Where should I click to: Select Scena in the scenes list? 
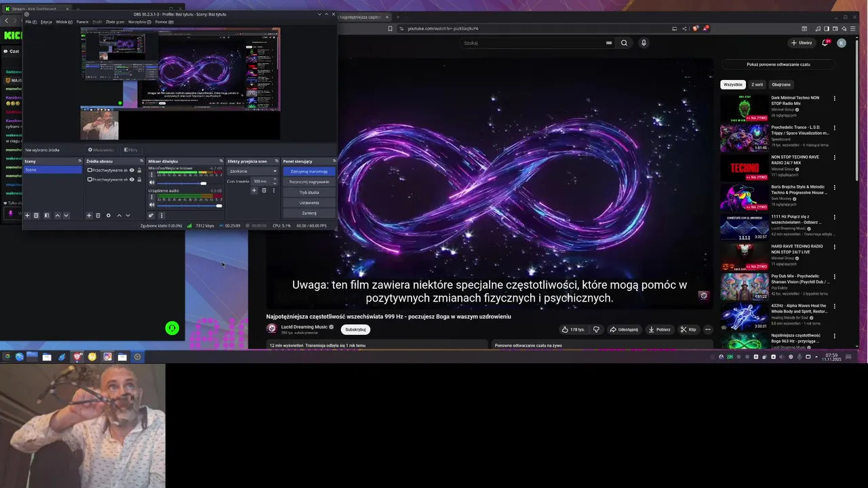[52, 169]
